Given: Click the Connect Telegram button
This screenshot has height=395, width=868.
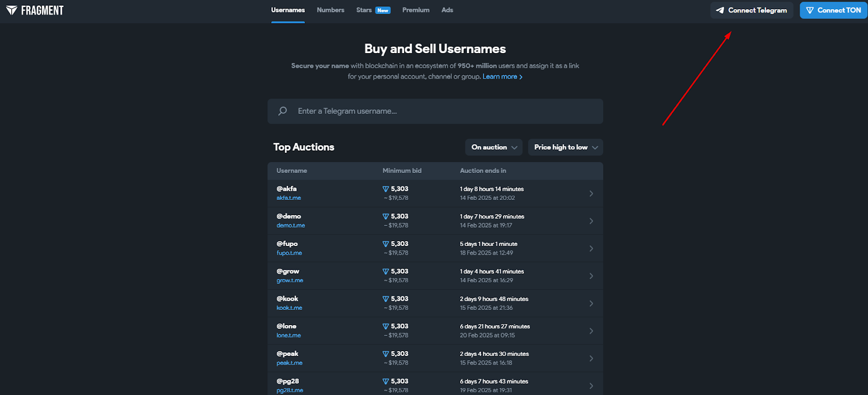Looking at the screenshot, I should click(752, 10).
